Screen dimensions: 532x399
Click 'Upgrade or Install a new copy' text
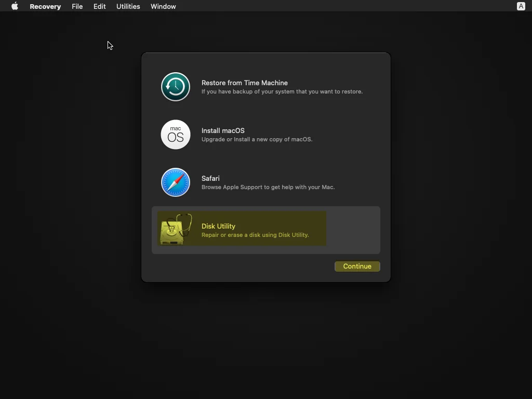(257, 139)
